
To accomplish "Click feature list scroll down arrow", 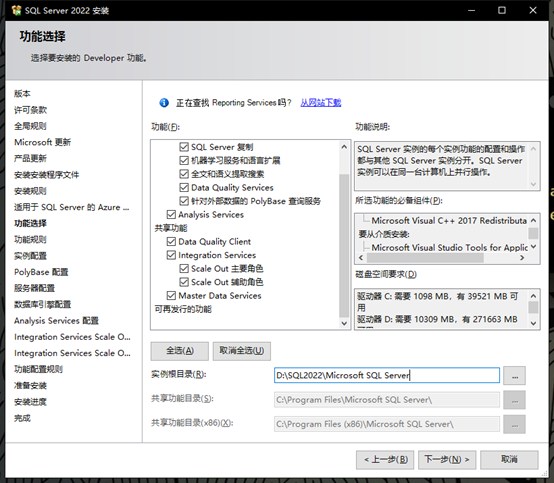I will tap(344, 323).
